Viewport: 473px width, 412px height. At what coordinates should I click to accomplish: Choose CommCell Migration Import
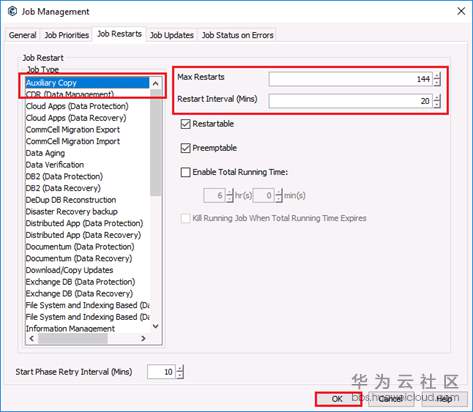(x=87, y=141)
